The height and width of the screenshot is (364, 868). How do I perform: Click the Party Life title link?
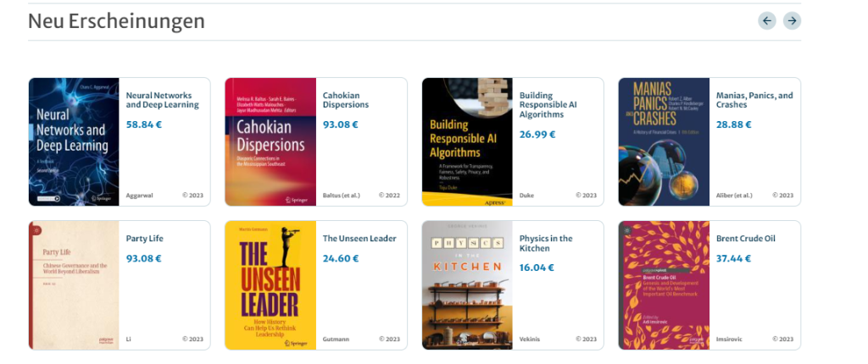click(144, 239)
